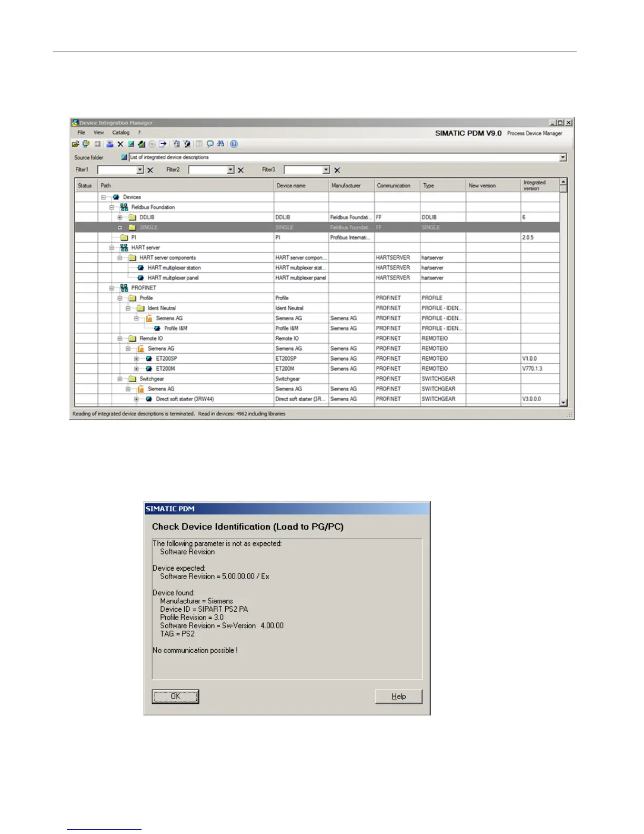Viewport: 644px width, 834px height.
Task: Open the Source folder dropdown
Action: point(563,157)
